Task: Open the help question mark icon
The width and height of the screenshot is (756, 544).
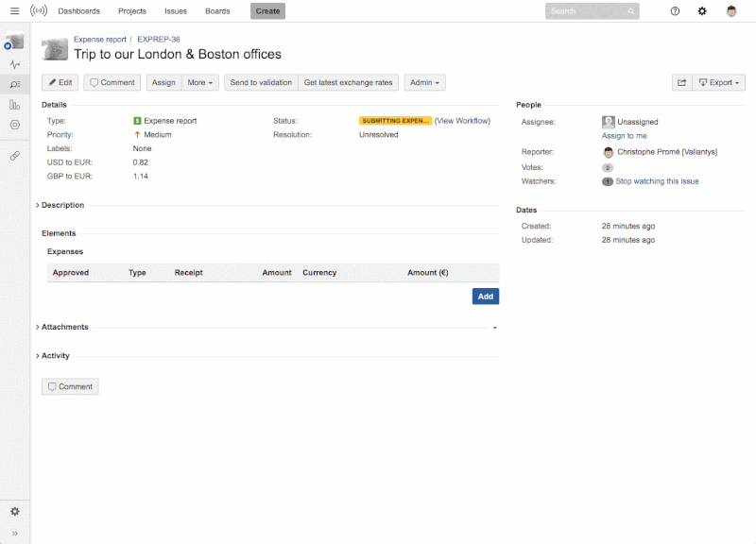Action: coord(674,10)
